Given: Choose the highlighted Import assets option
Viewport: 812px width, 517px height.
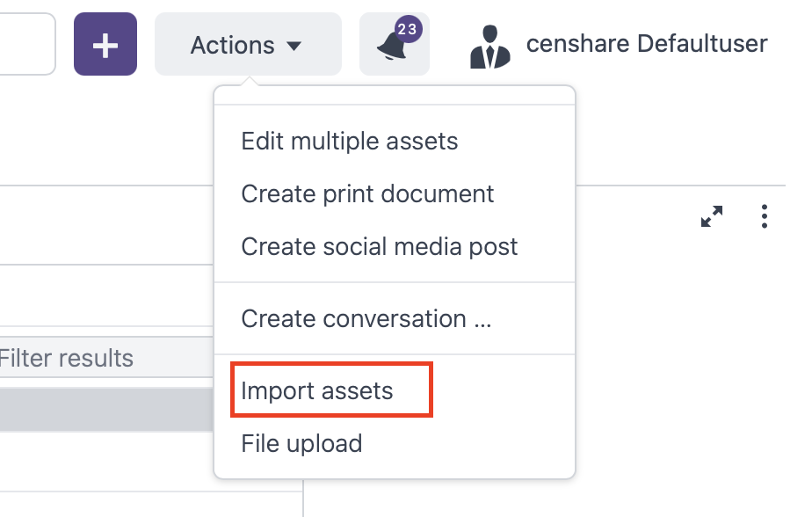Looking at the screenshot, I should [317, 390].
